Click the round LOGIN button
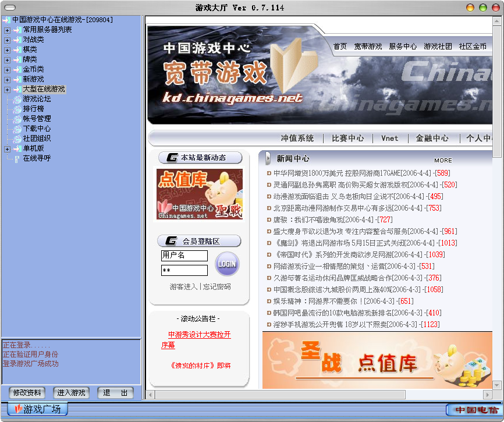The height and width of the screenshot is (422, 504). (227, 264)
